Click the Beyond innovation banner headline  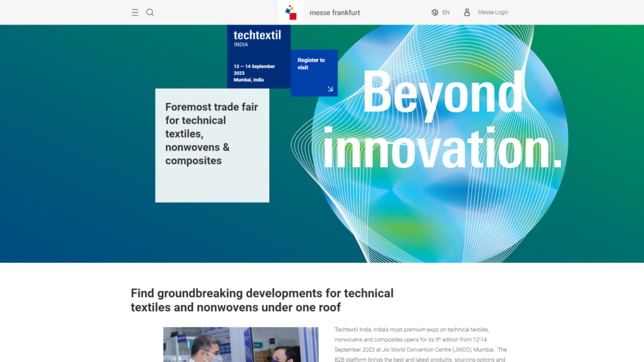click(442, 119)
